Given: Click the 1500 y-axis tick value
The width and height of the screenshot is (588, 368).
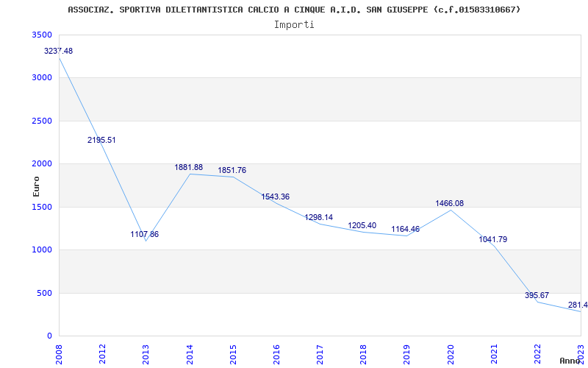Looking at the screenshot, I should 43,207.
